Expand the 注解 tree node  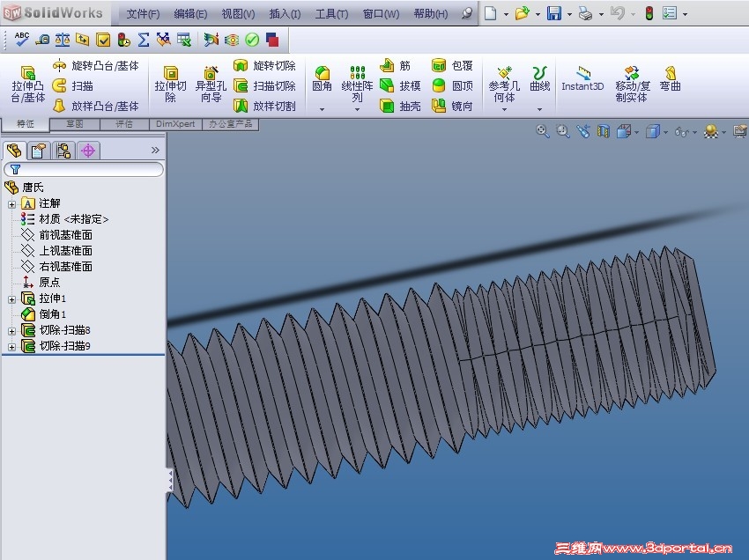point(12,204)
